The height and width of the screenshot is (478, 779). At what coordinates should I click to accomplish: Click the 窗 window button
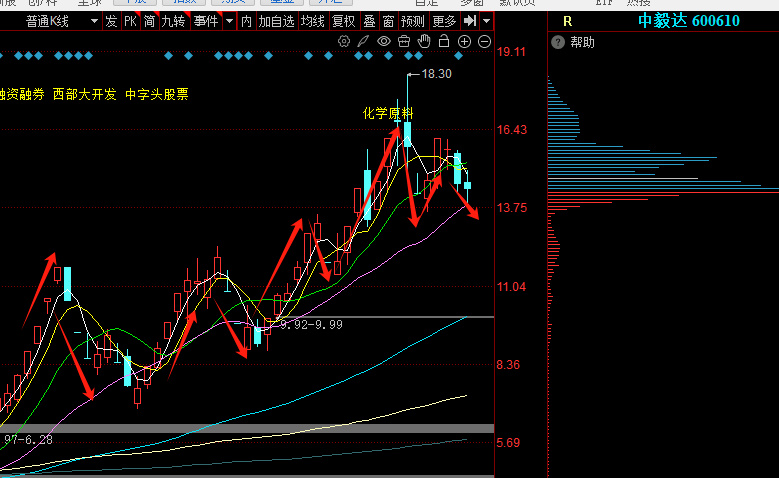[x=388, y=21]
